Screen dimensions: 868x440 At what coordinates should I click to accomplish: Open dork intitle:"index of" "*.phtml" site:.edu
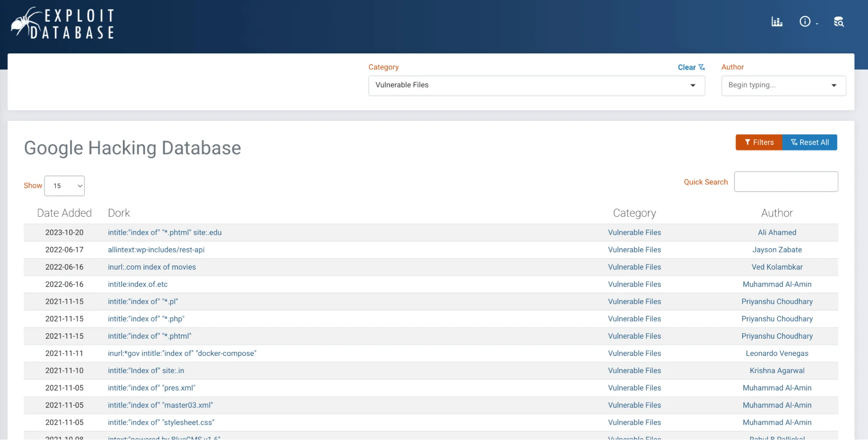point(165,232)
